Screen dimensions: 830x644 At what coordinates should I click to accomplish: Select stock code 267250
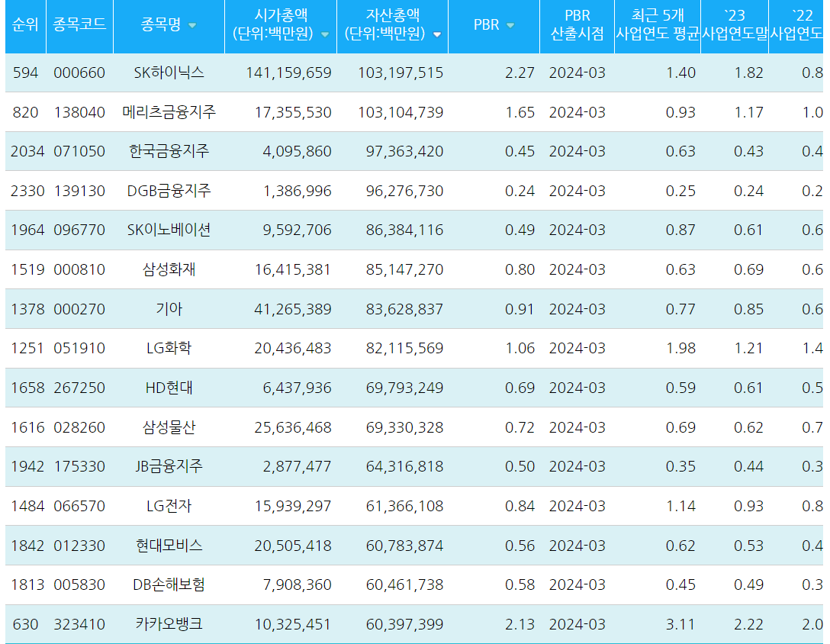pos(79,388)
